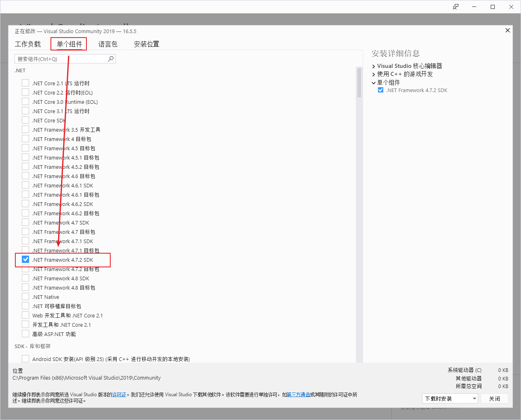
Task: Tick the .NET Native checkbox
Action: [25, 296]
